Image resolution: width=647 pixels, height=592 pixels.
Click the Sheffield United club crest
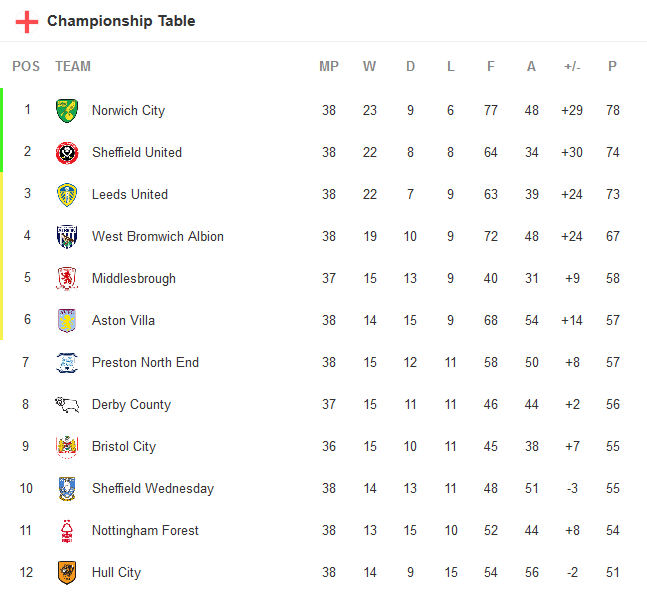point(67,153)
